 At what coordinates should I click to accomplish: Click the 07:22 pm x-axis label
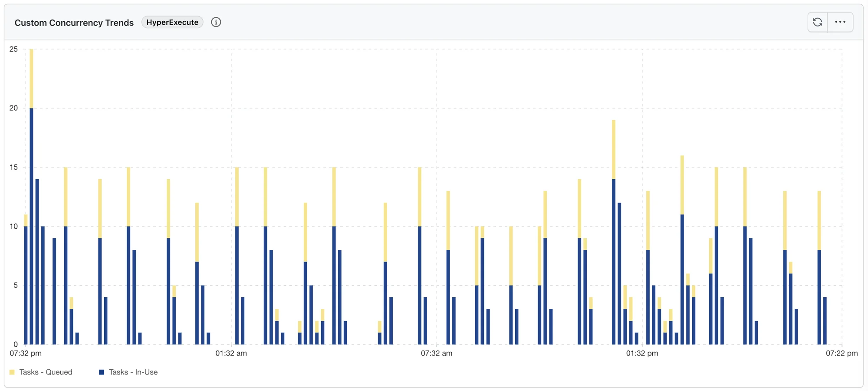point(842,353)
